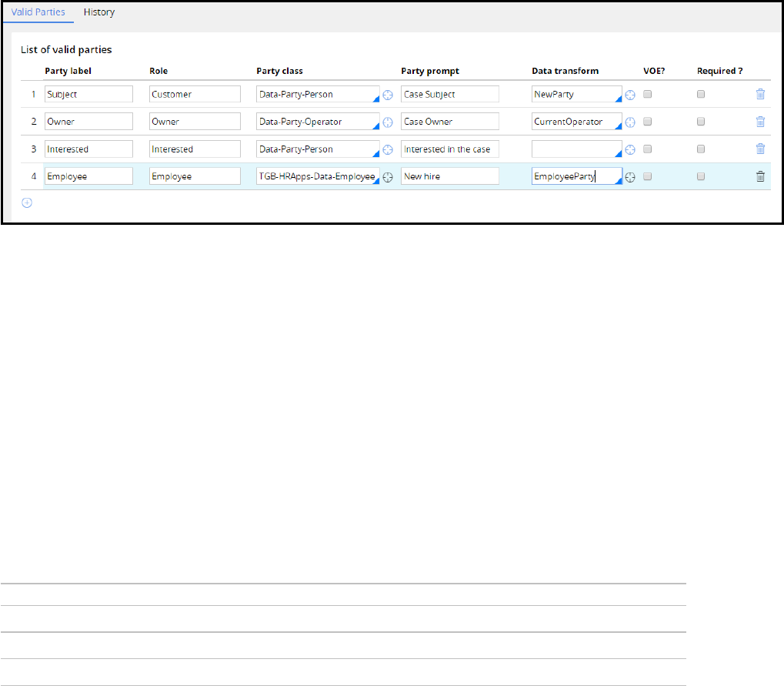Screen dimensions: 784x686
Task: Expand the EmployeeParty data transform dropdown
Action: pyautogui.click(x=618, y=181)
